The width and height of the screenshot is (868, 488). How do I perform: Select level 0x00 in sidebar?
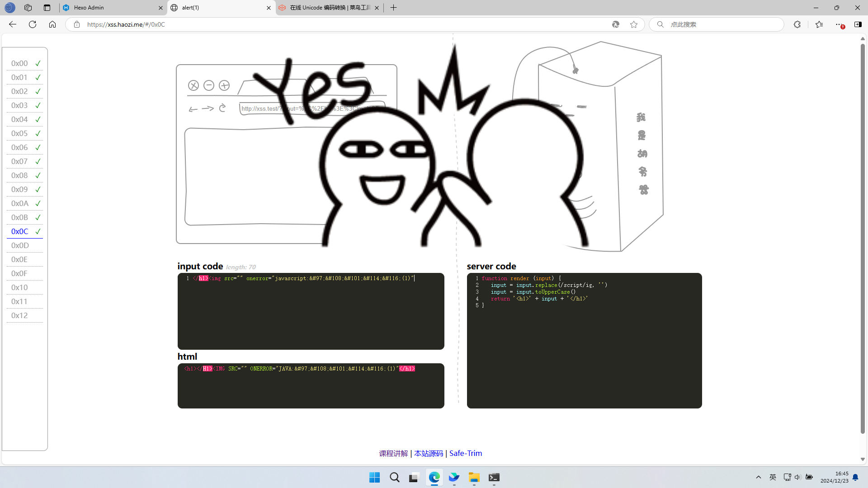19,63
